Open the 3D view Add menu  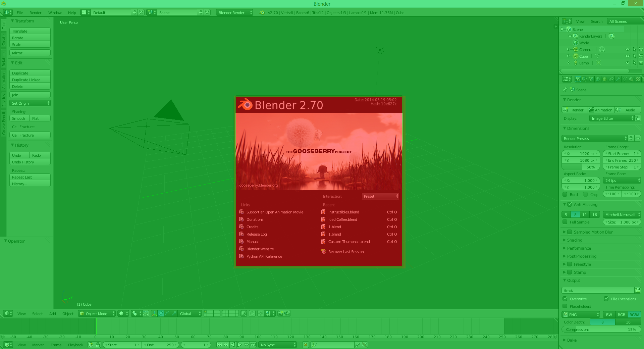pyautogui.click(x=52, y=313)
